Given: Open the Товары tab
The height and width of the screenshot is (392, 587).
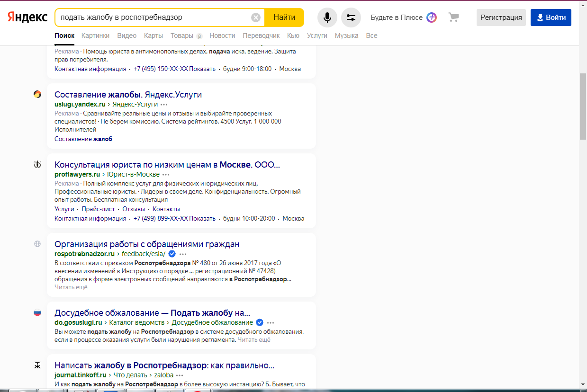Looking at the screenshot, I should point(182,36).
